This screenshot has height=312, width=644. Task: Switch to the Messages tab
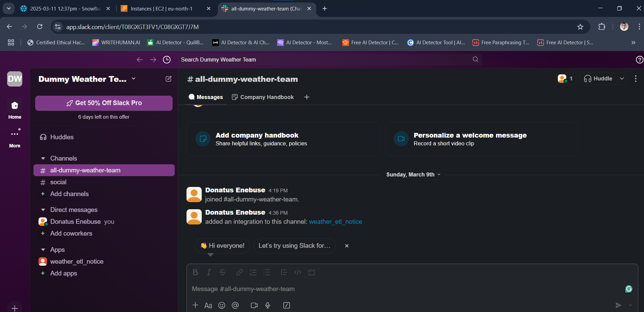(x=206, y=97)
